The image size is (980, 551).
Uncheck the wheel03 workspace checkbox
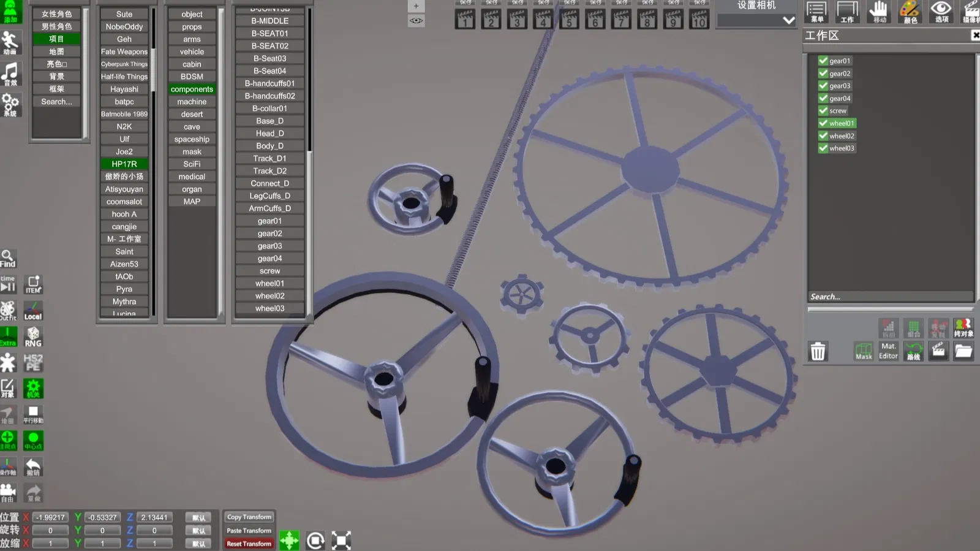(x=823, y=148)
